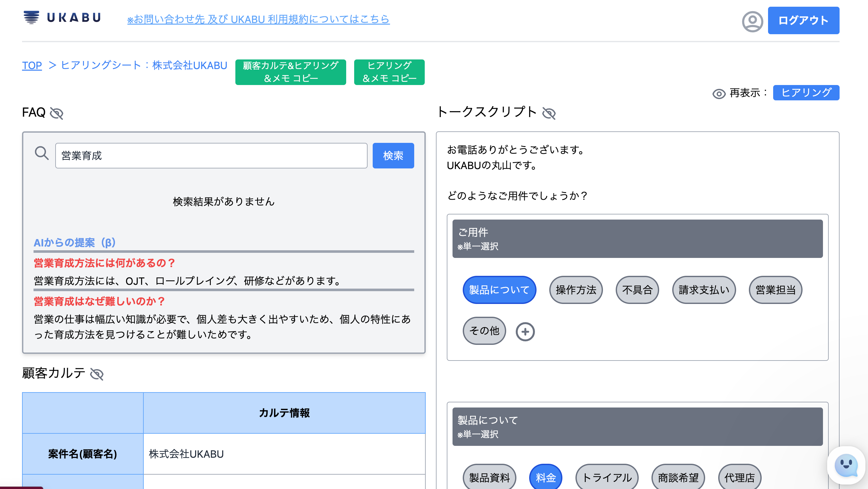Choose 請求支払い as the inquiry type
Image resolution: width=868 pixels, height=489 pixels.
coord(704,290)
